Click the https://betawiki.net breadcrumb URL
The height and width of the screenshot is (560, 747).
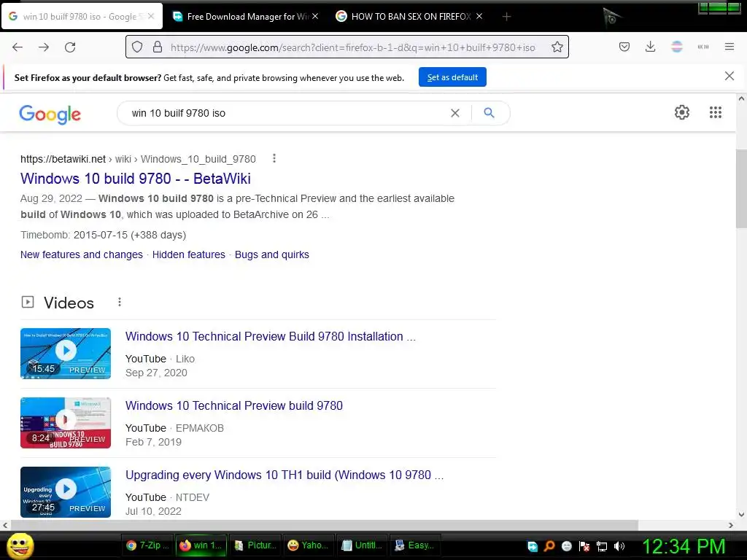[x=63, y=159]
